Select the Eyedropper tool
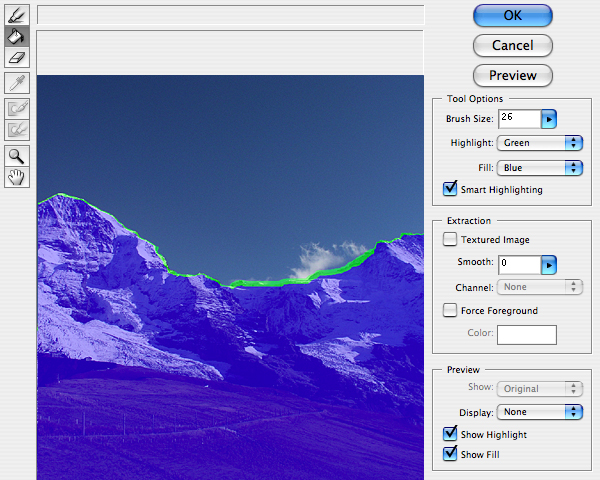Image resolution: width=600 pixels, height=480 pixels. pyautogui.click(x=17, y=83)
